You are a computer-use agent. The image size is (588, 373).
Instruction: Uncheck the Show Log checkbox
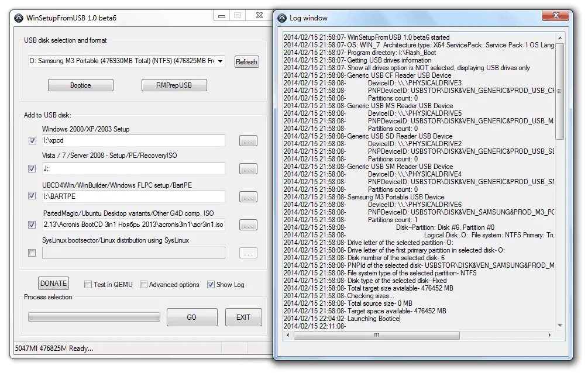(x=211, y=285)
